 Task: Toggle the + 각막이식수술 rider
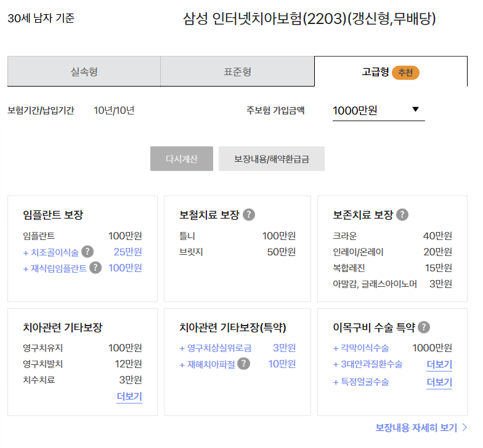[361, 348]
